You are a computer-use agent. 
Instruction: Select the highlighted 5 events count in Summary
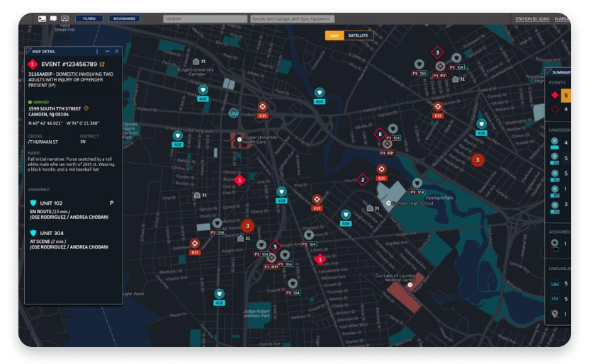(565, 96)
